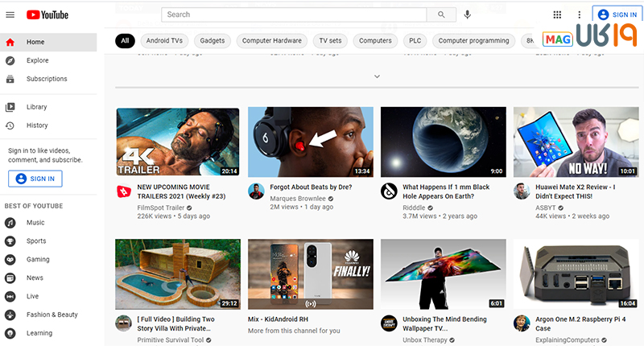
Task: Click the top-right Sign In button
Action: pos(617,14)
